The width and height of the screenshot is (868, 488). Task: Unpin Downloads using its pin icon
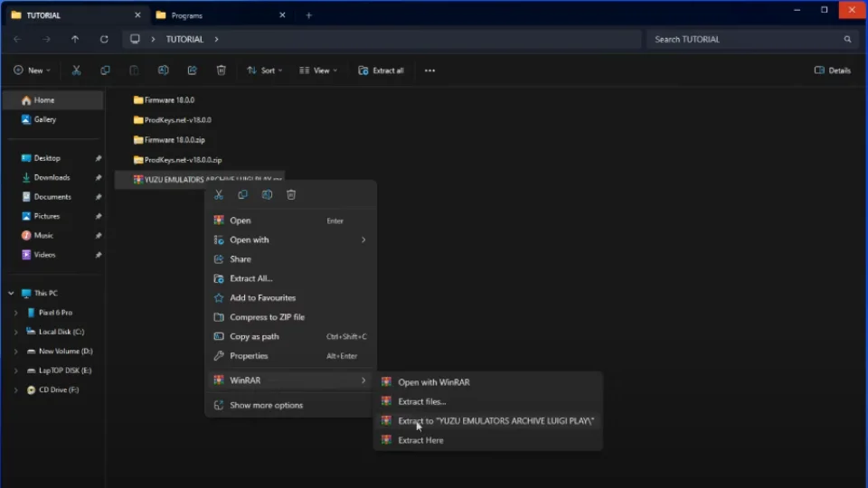[x=99, y=178]
